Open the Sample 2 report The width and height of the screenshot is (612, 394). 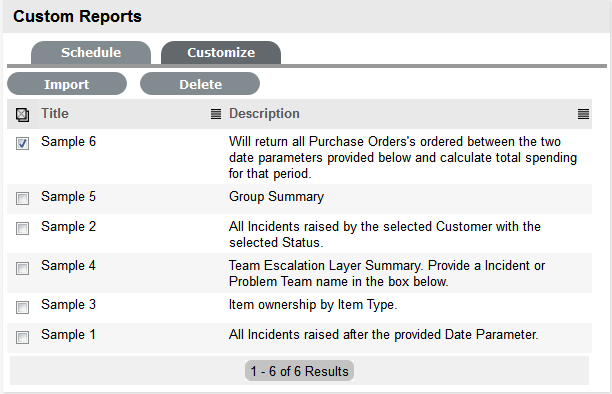(x=68, y=227)
